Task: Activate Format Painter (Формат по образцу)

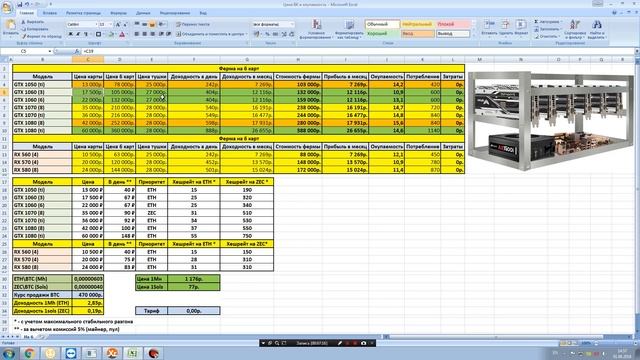Action: tap(41, 36)
